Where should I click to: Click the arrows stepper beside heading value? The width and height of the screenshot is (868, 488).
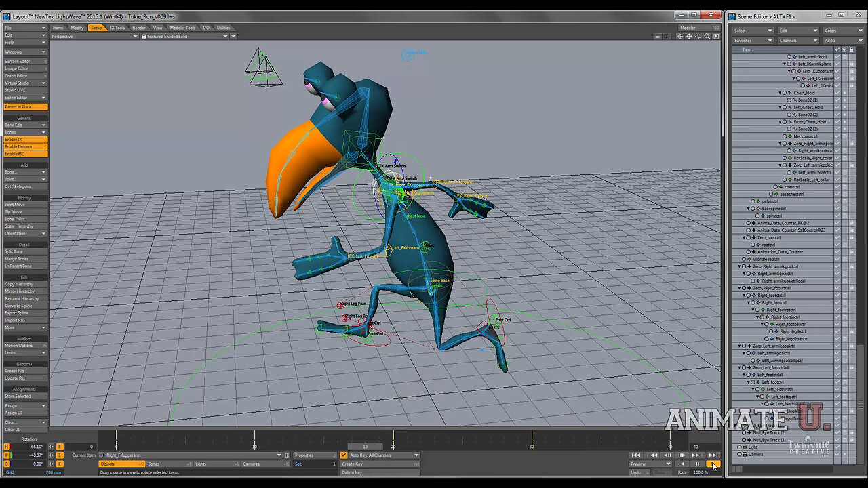tap(51, 447)
